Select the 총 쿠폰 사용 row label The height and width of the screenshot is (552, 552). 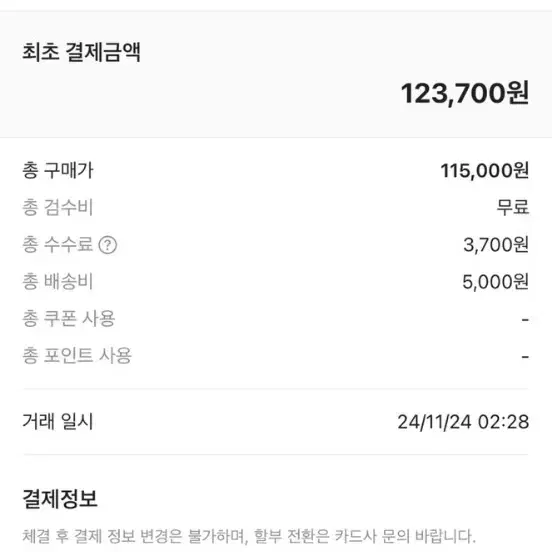coord(69,319)
